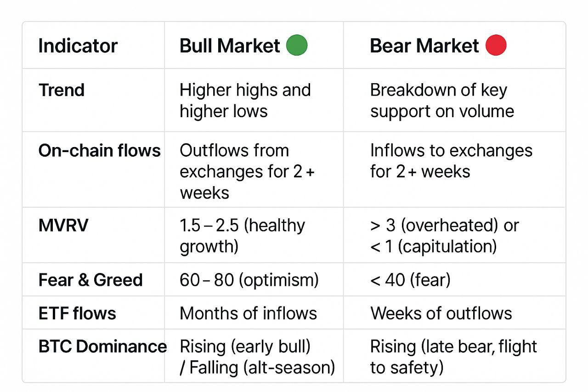Viewport: 588px width, 392px height.
Task: Select the MVRV row label
Action: point(63,226)
